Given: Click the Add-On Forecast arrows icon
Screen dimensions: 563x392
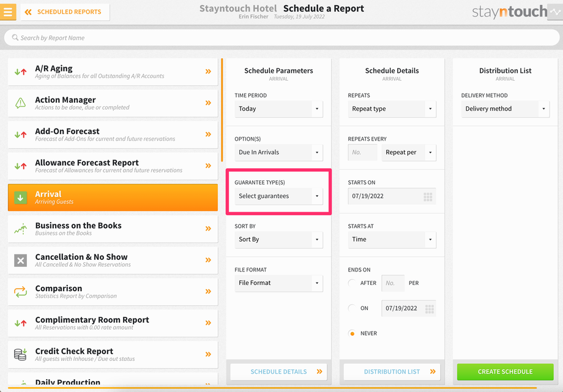Looking at the screenshot, I should pyautogui.click(x=20, y=135).
